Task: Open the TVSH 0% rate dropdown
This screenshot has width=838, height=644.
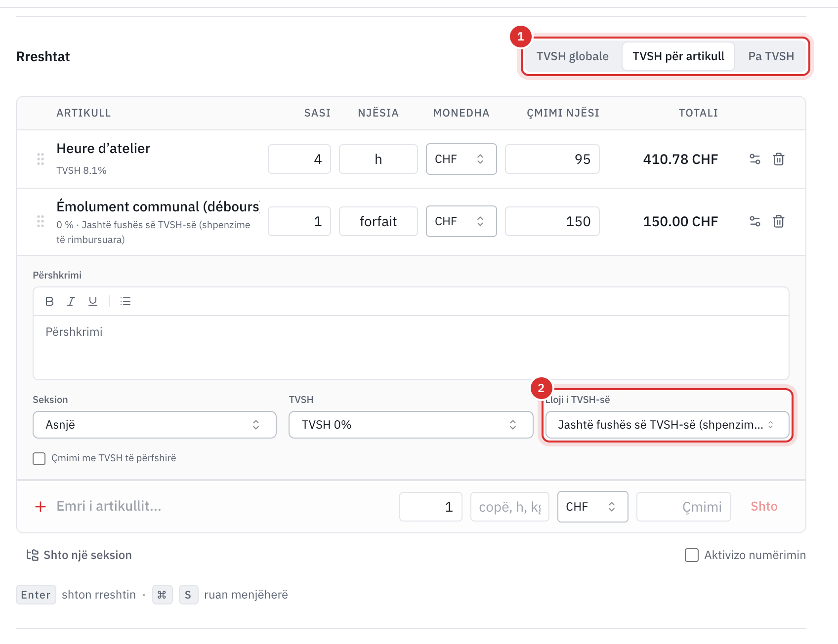Action: (411, 425)
